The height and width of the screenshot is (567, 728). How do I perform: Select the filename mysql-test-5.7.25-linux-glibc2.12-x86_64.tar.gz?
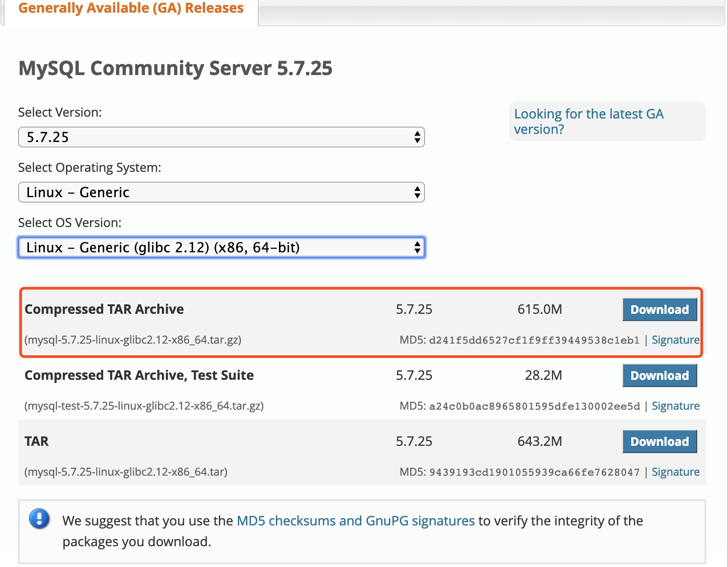tap(144, 406)
